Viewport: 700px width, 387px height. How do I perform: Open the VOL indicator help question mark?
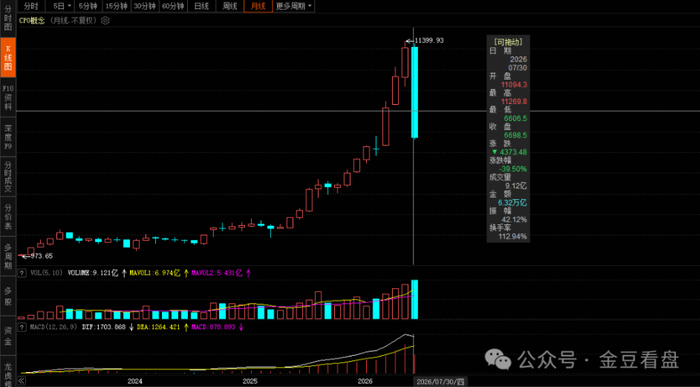(x=21, y=273)
